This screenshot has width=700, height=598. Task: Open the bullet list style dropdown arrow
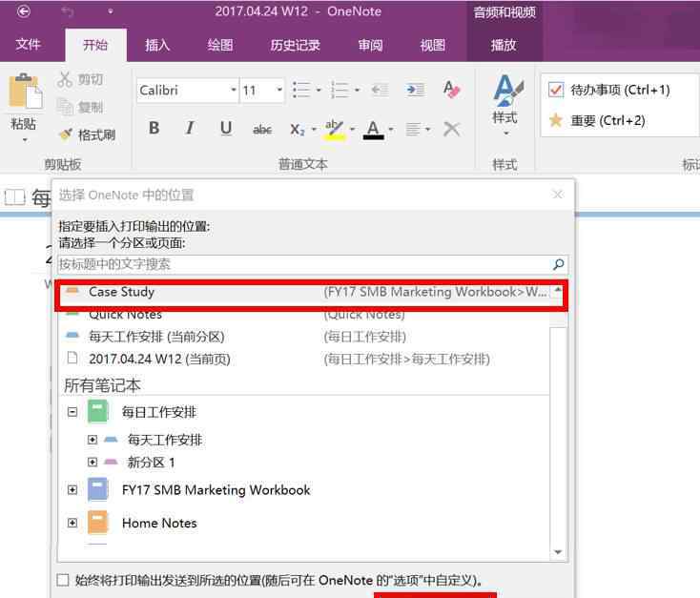(x=319, y=90)
